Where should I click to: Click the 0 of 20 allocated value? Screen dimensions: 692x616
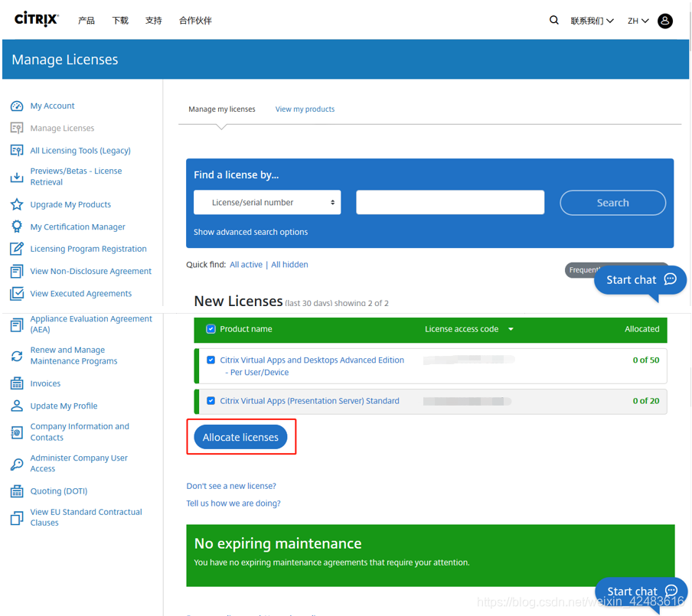click(x=646, y=401)
